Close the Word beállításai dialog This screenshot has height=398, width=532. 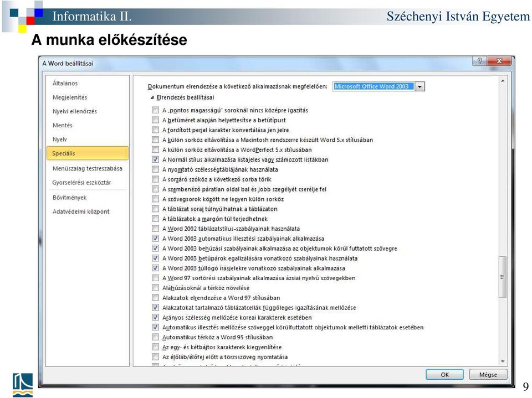pos(499,61)
